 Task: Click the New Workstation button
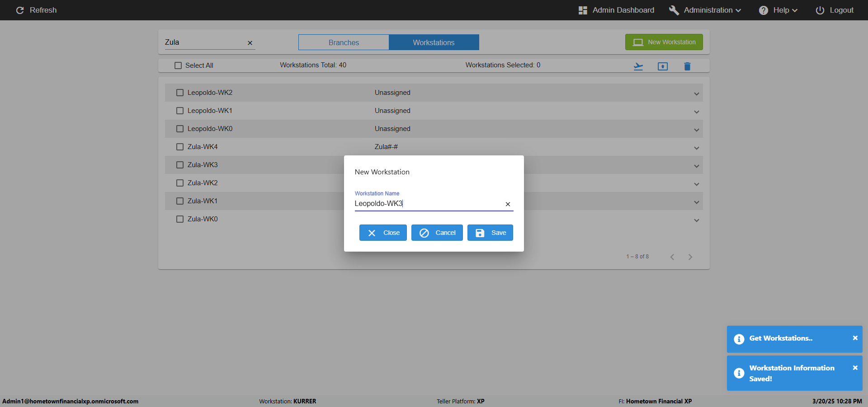(x=664, y=42)
